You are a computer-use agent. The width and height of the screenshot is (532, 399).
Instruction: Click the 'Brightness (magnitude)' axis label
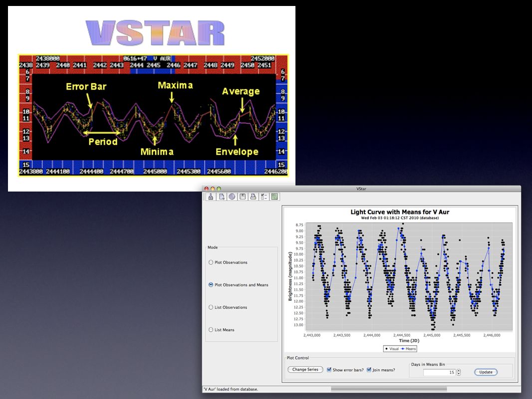coord(290,276)
